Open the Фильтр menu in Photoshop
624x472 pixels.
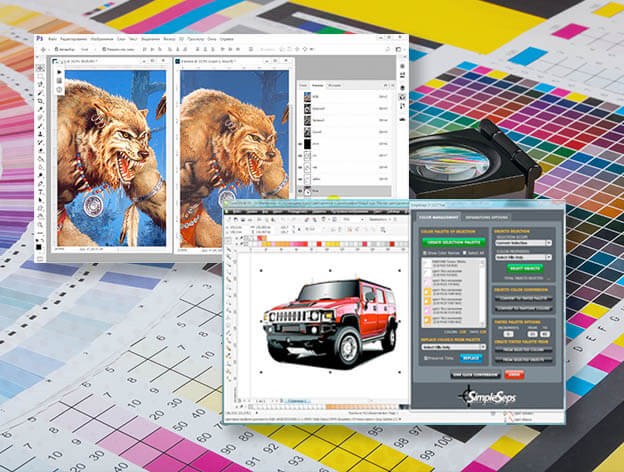coord(169,39)
